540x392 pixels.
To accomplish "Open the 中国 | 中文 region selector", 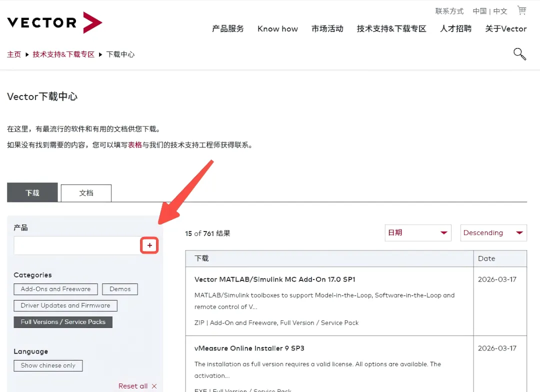I will [x=489, y=11].
